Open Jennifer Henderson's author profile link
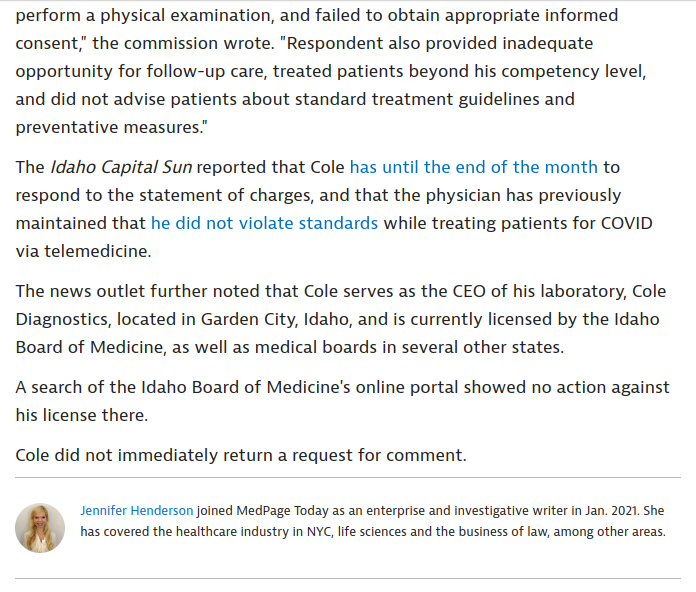696x592 pixels. click(x=137, y=511)
